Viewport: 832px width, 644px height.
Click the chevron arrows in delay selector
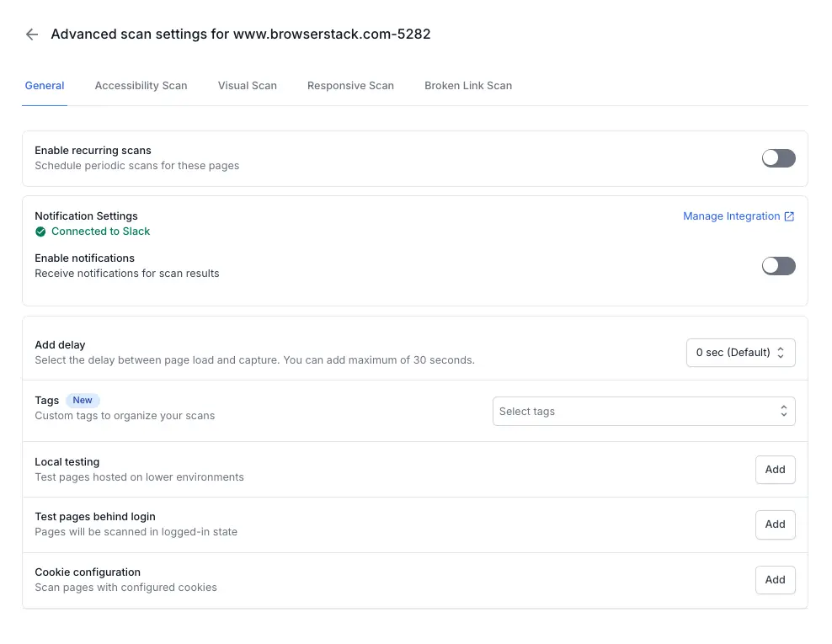[781, 353]
